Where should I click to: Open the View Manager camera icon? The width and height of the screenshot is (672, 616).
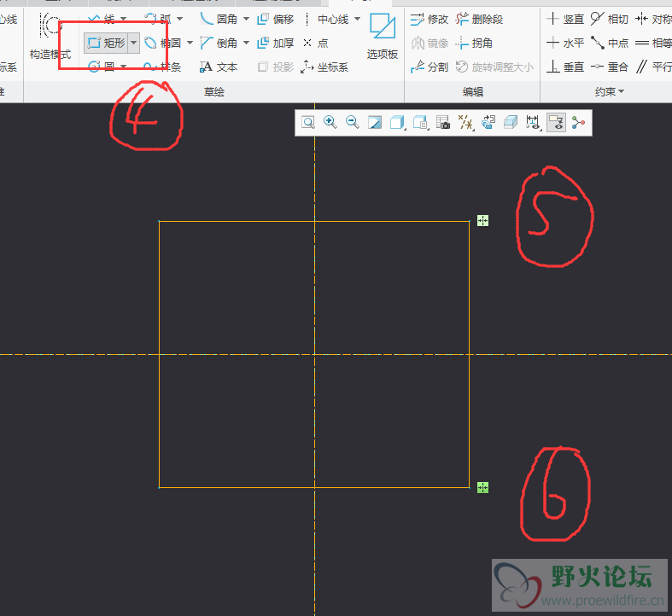coord(442,123)
